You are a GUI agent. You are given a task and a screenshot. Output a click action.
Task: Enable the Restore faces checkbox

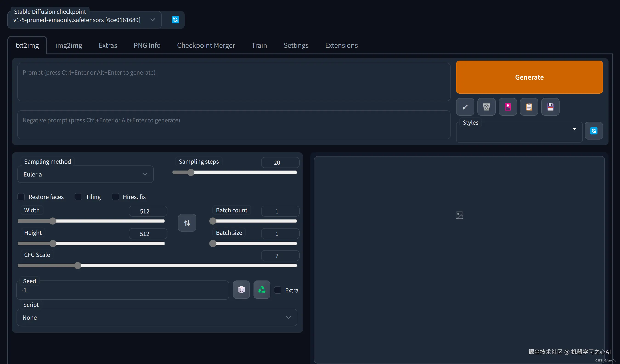point(21,197)
